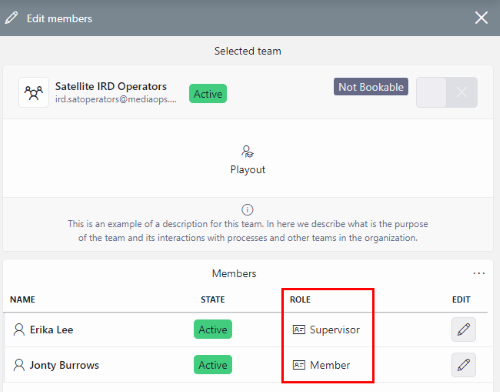
Task: Edit Jonty Burrows' membership via pencil button
Action: click(463, 365)
